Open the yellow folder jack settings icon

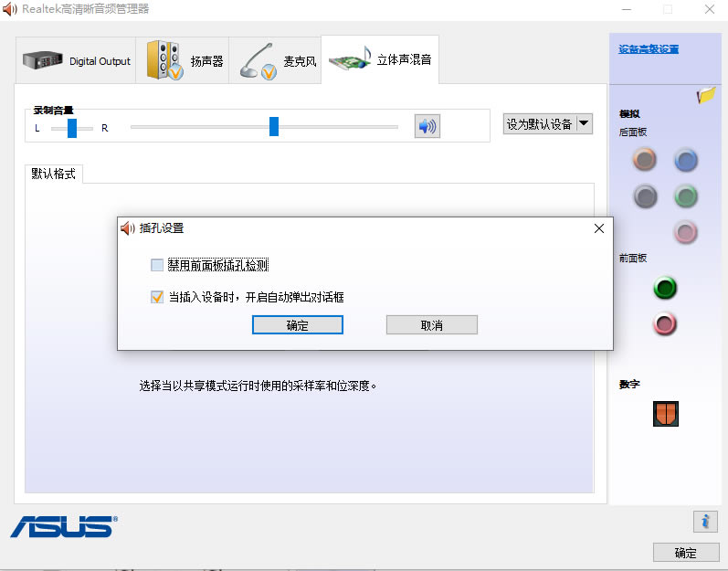coord(704,94)
